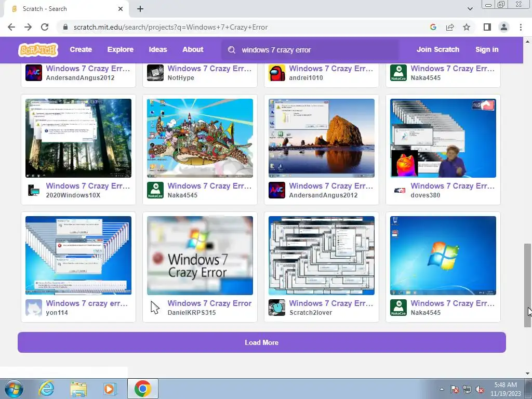Open the Chrome three-dot menu
The height and width of the screenshot is (399, 532).
click(521, 27)
